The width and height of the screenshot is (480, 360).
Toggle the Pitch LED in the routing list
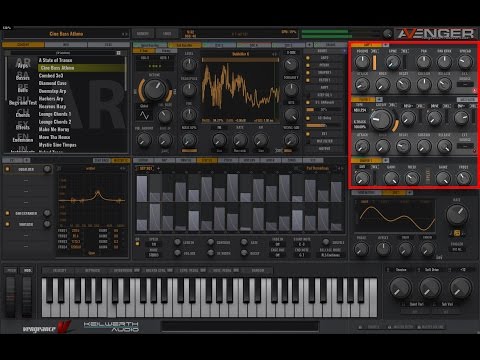(x=308, y=65)
